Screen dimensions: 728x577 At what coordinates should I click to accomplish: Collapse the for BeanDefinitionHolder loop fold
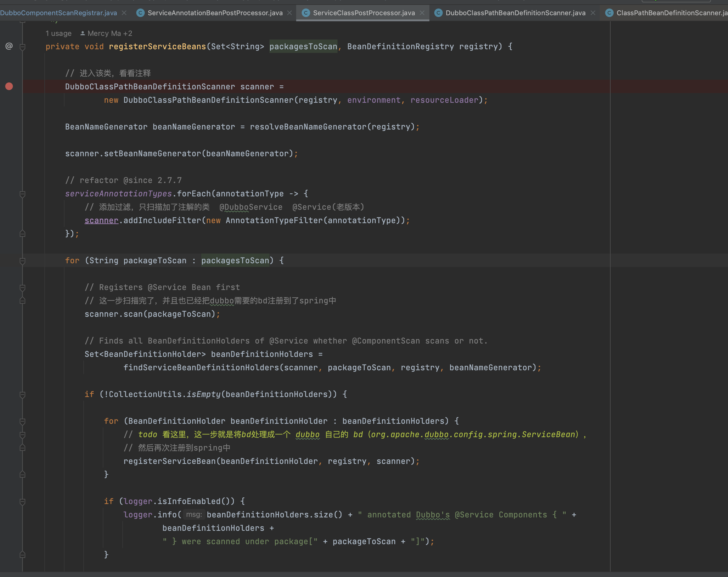click(x=23, y=421)
